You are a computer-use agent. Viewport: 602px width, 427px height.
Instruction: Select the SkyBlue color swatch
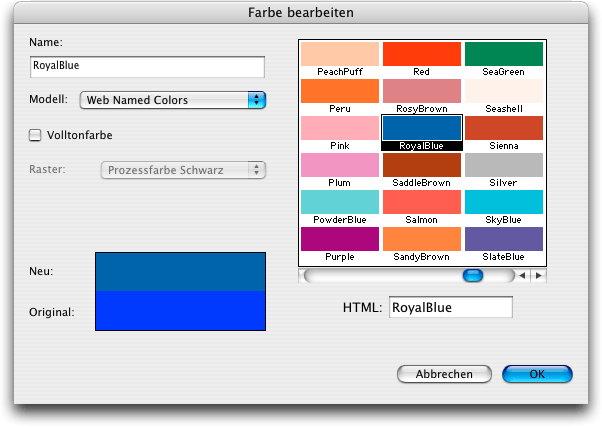[504, 202]
